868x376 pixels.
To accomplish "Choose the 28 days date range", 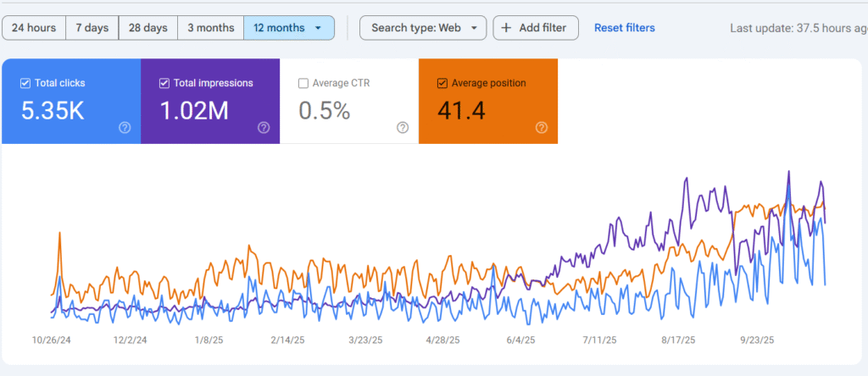I will [x=148, y=28].
